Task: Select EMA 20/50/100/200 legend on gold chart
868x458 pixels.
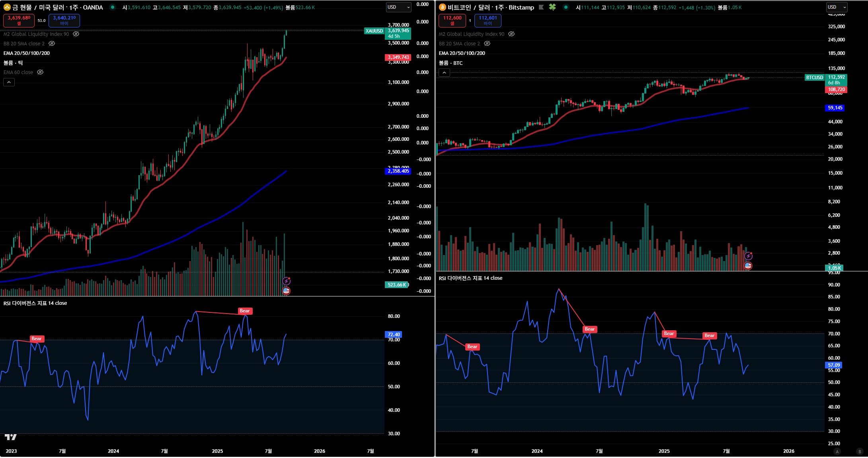Action: click(x=27, y=53)
